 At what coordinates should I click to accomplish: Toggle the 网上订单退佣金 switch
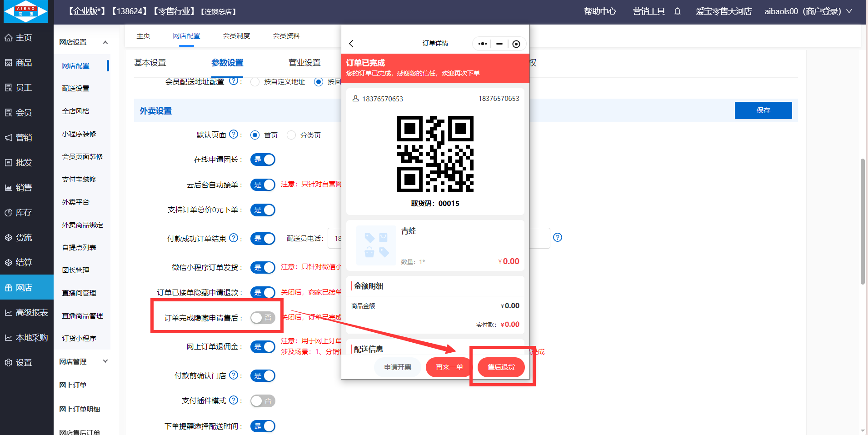click(x=263, y=347)
